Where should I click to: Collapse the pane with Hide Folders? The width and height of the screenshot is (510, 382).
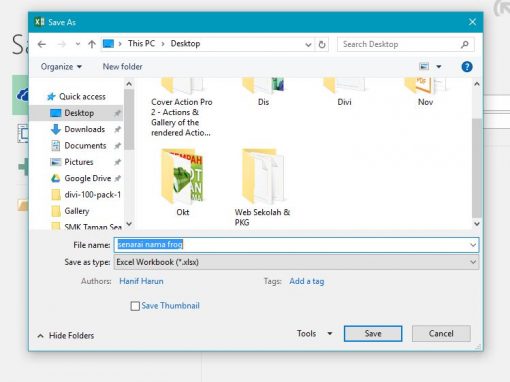[66, 335]
